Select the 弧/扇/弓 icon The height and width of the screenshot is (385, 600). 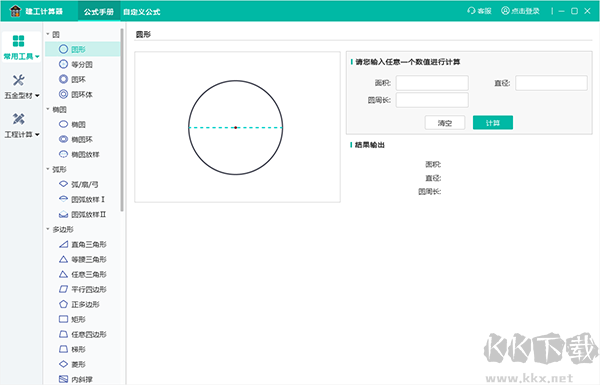(64, 184)
